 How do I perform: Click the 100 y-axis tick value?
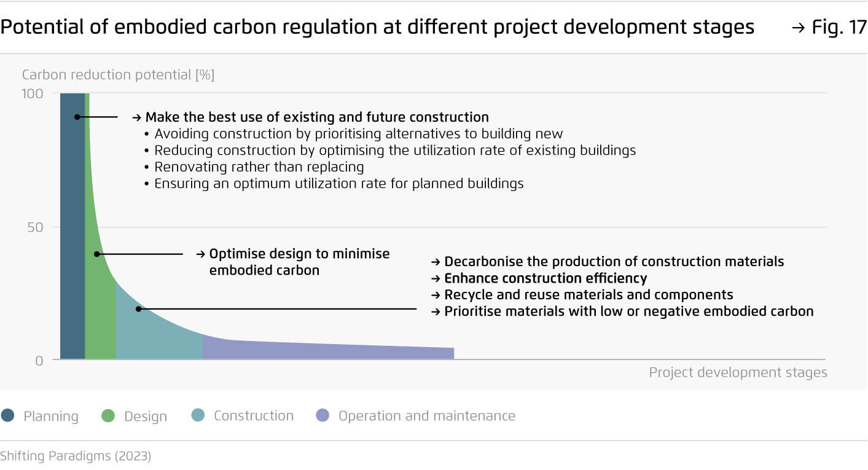33,94
